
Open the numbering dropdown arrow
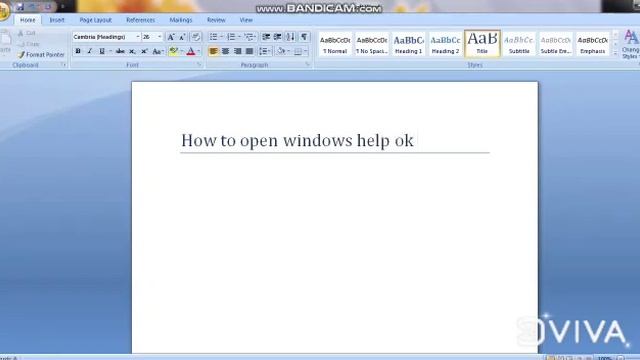click(x=239, y=37)
